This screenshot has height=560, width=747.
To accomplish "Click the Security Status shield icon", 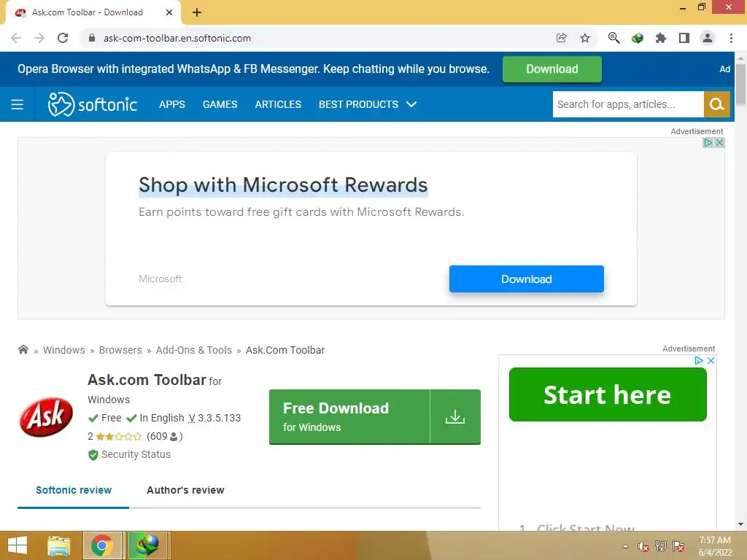I will (93, 455).
